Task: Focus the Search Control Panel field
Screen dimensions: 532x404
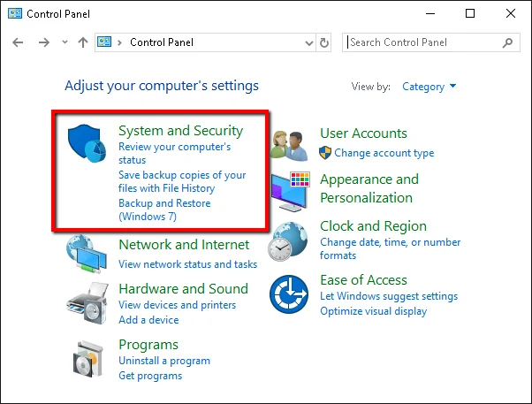Action: [x=424, y=42]
